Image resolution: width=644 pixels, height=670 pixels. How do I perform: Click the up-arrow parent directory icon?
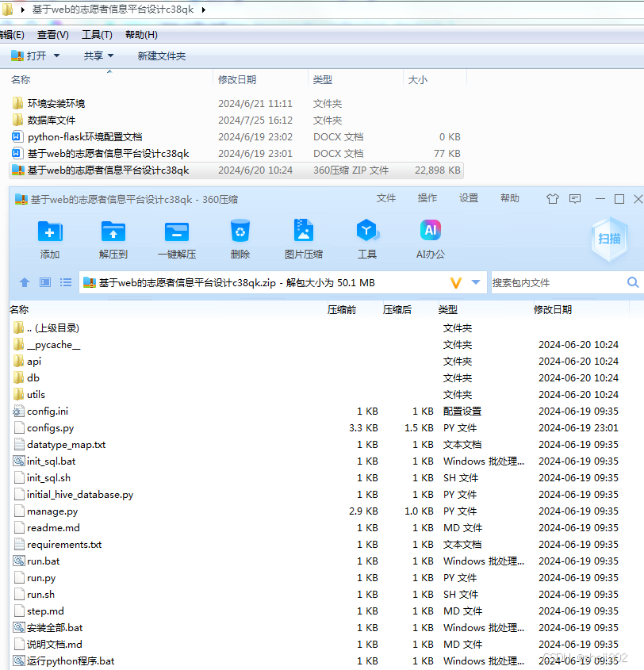pos(25,281)
